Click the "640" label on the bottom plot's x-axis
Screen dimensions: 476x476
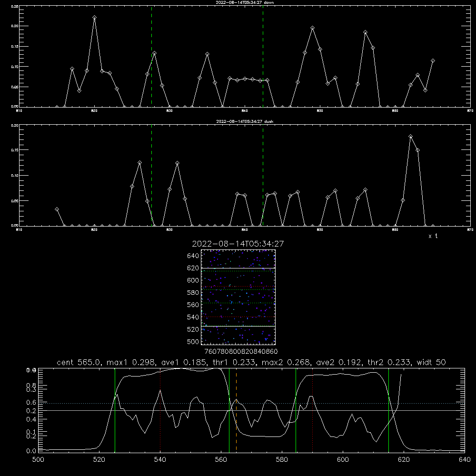point(465,460)
